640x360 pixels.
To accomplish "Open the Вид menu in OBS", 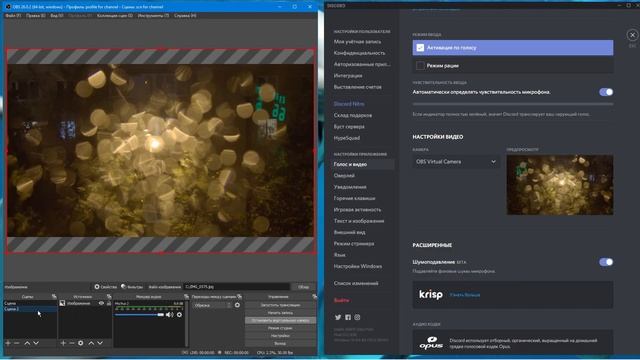I will [57, 16].
